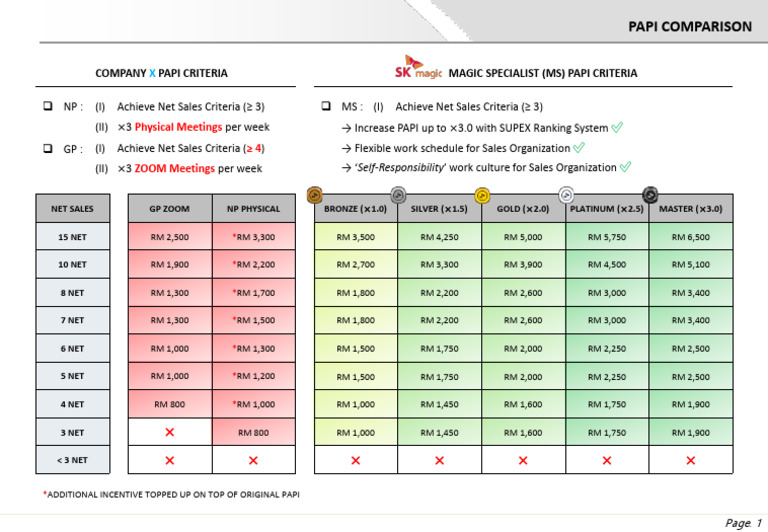Click red X under the MASTER column
The width and height of the screenshot is (768, 532).
pos(691,460)
